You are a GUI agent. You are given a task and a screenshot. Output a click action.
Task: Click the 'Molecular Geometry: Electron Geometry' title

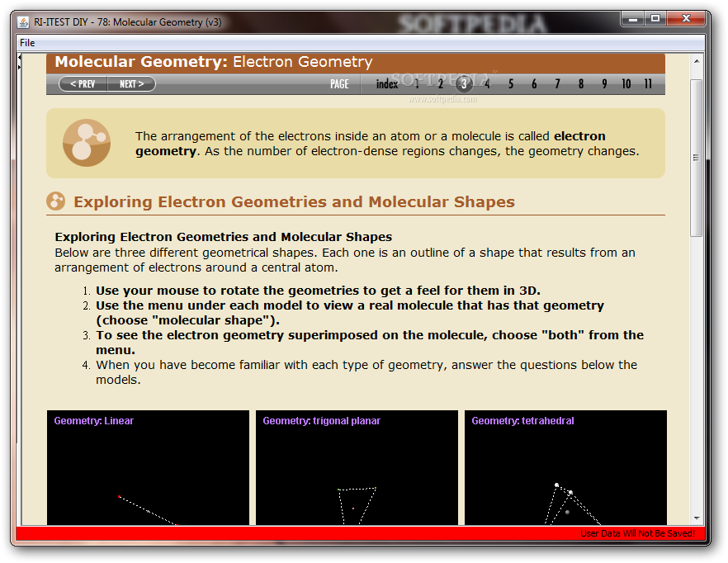[x=214, y=62]
